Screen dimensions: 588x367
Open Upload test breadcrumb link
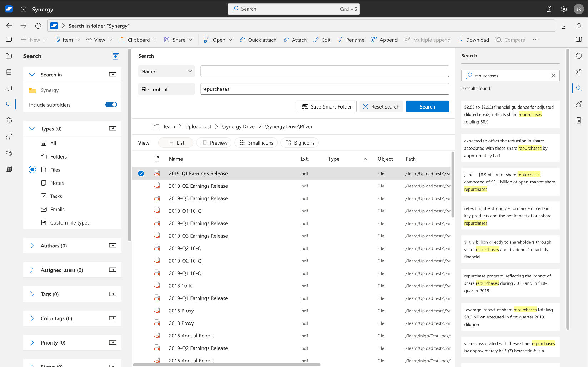198,126
